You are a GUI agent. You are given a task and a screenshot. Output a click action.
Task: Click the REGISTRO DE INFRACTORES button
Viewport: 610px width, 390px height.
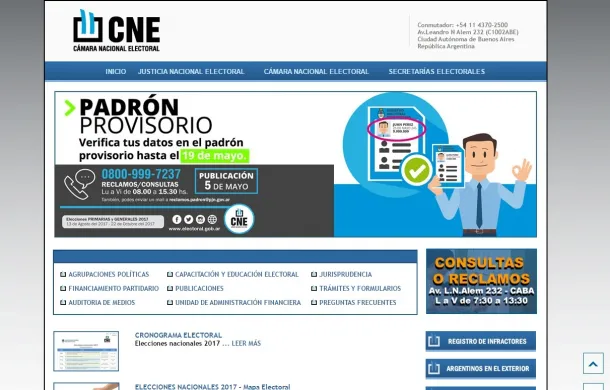click(480, 341)
